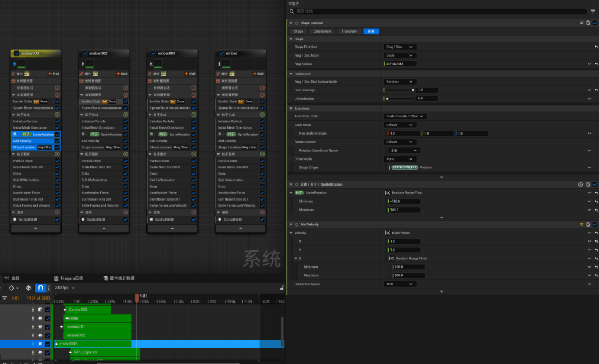Click the filter icon left of timeline time
The height and width of the screenshot is (364, 599).
[4, 299]
